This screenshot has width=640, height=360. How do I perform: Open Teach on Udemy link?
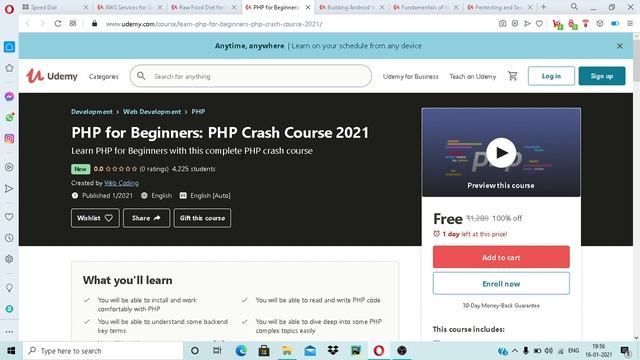point(473,76)
